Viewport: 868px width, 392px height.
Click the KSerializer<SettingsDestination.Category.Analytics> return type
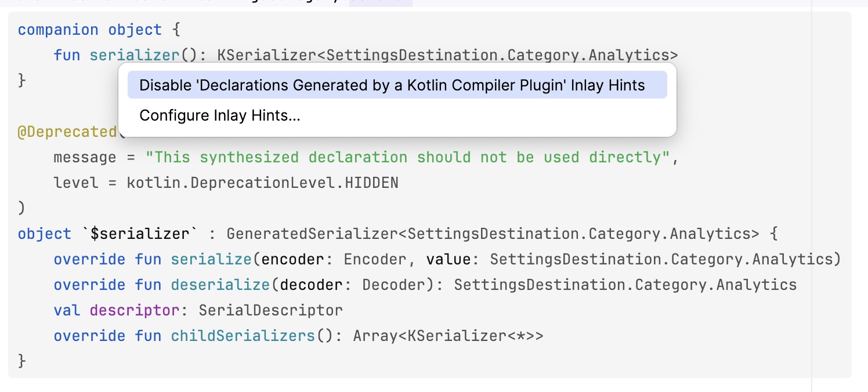pyautogui.click(x=447, y=55)
